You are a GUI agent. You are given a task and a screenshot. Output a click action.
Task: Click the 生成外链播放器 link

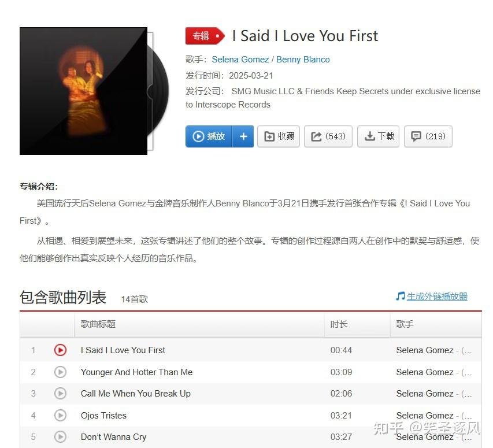[x=437, y=296]
